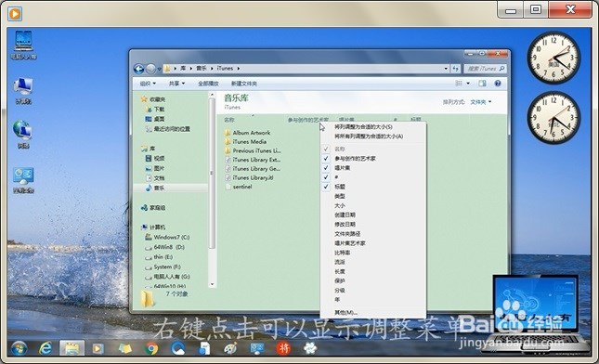Select the iTunes Library Ext... file
Image resolution: width=599 pixels, height=364 pixels.
point(253,160)
